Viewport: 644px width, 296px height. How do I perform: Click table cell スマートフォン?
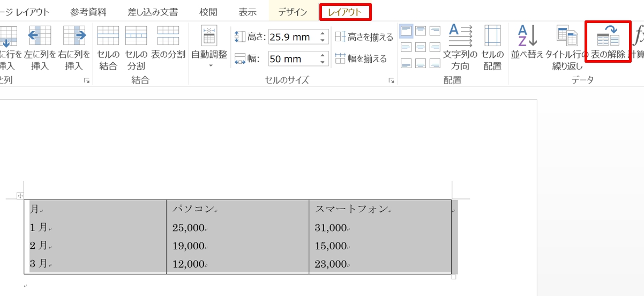click(x=380, y=209)
